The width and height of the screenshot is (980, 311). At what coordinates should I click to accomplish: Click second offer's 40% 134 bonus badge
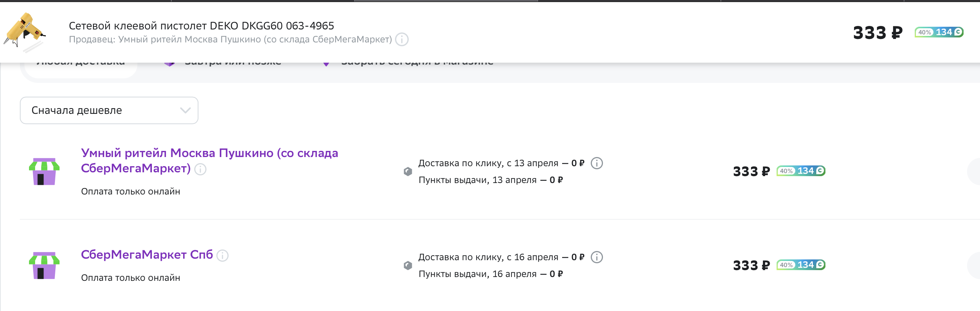[801, 265]
